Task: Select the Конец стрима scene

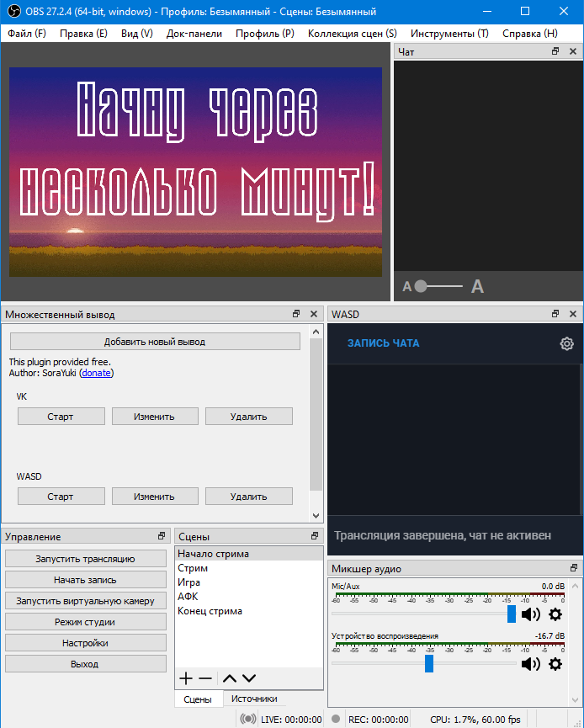Action: tap(249, 611)
